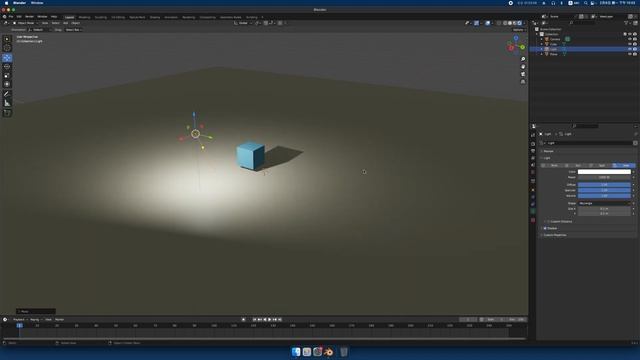
Task: Select the Rotate tool
Action: [7, 67]
